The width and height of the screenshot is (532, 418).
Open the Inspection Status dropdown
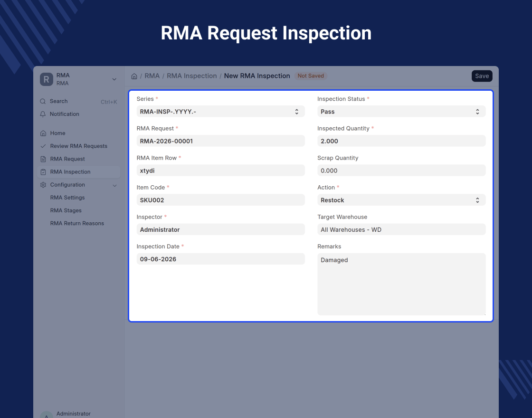click(x=401, y=112)
